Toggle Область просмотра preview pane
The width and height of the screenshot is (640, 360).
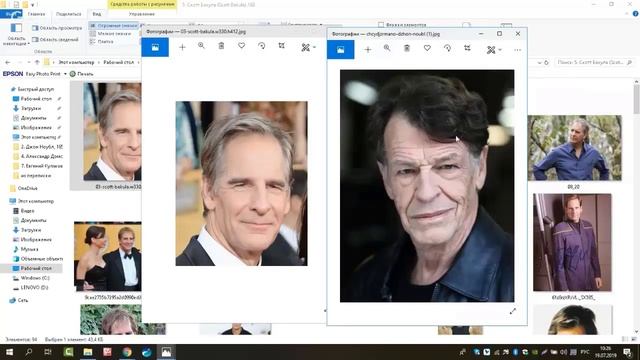[x=57, y=28]
